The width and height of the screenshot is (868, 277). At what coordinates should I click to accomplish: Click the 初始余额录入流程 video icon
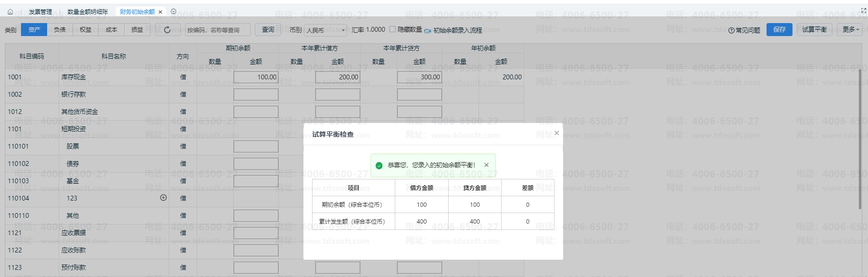pos(428,30)
